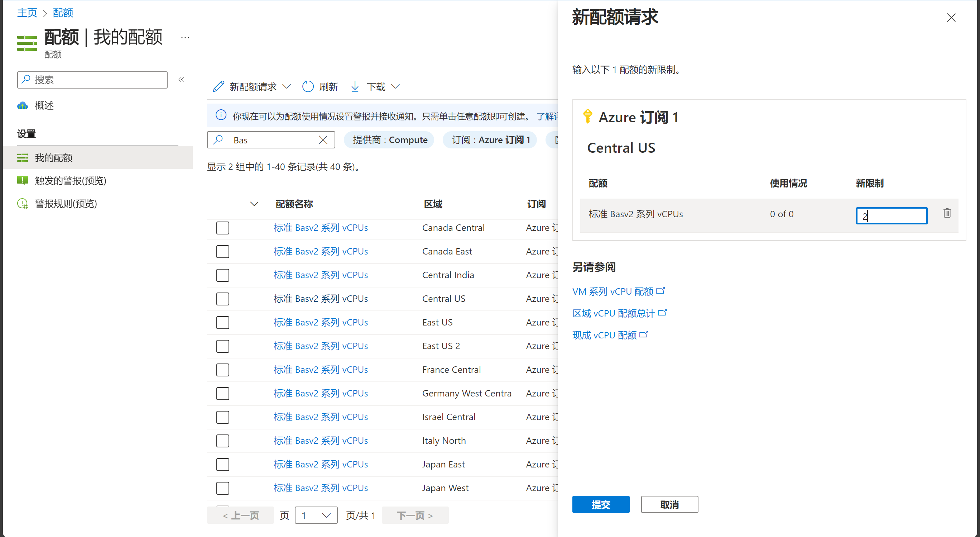Viewport: 980px width, 537px height.
Task: Open Basv2 vCPUs link for Germany West Central
Action: point(321,393)
